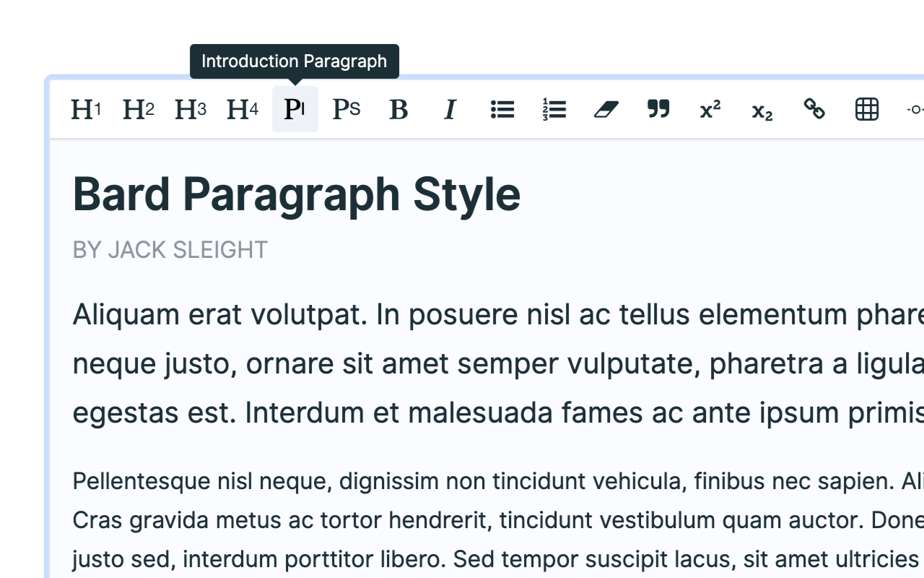Apply the Ps paragraph style
This screenshot has width=924, height=578.
click(x=346, y=109)
